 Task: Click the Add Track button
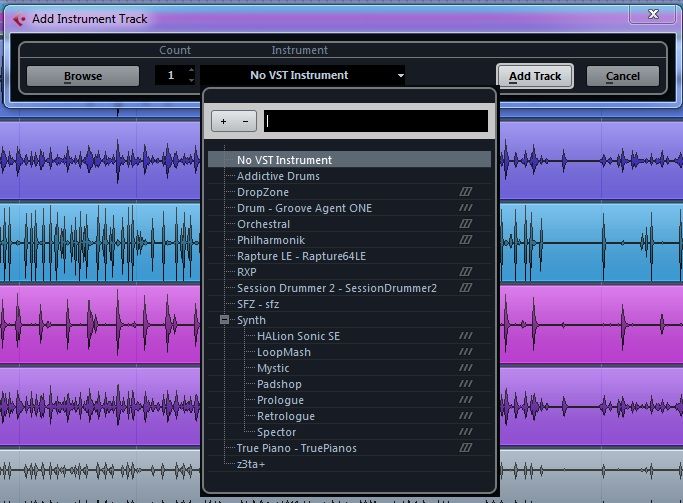point(535,76)
